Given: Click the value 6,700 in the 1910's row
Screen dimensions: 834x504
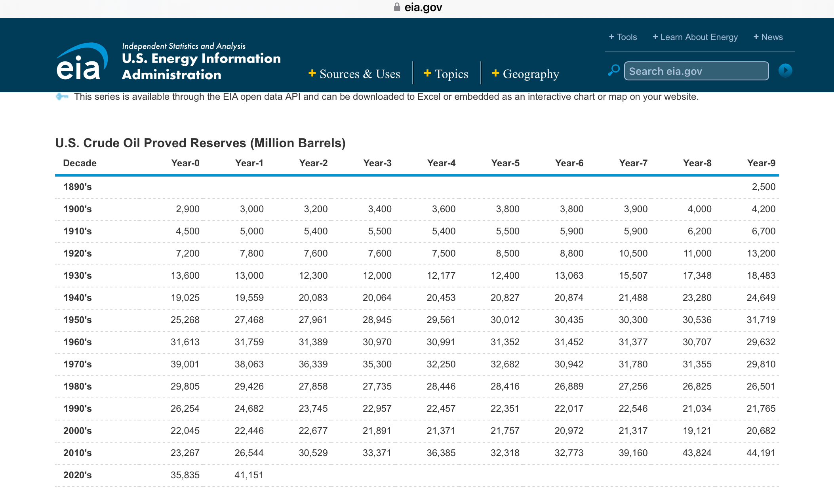Looking at the screenshot, I should click(764, 231).
